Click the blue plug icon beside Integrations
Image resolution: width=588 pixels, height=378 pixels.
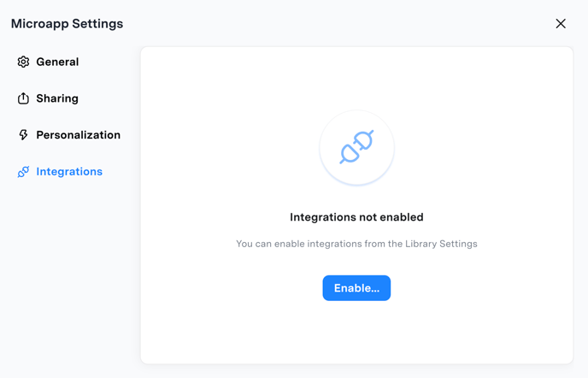[x=23, y=172]
